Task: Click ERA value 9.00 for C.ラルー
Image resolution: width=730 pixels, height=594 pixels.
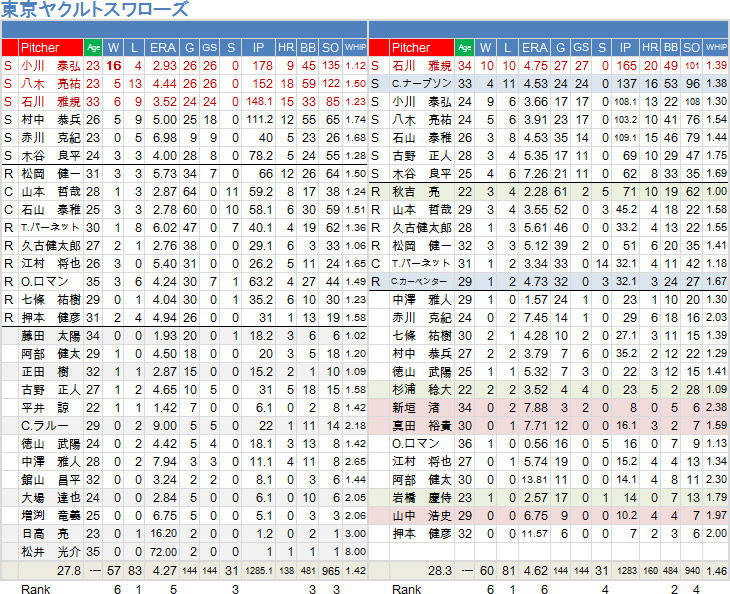Action: (164, 426)
